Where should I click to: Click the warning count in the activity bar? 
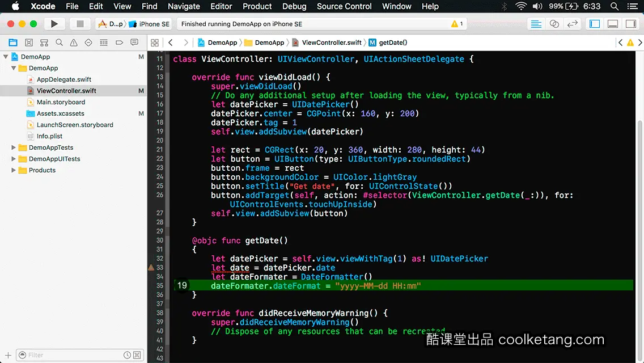pyautogui.click(x=457, y=24)
